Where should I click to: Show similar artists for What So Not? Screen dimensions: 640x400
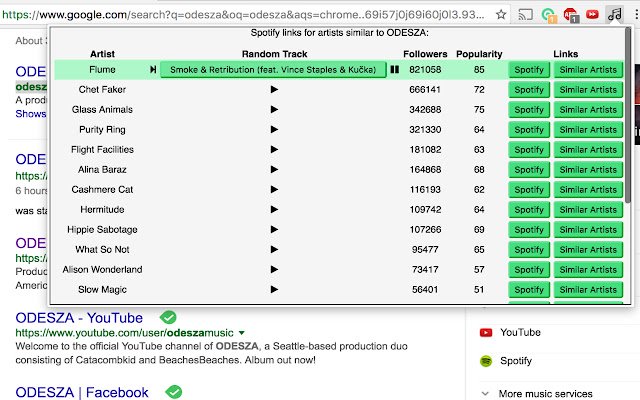click(588, 250)
